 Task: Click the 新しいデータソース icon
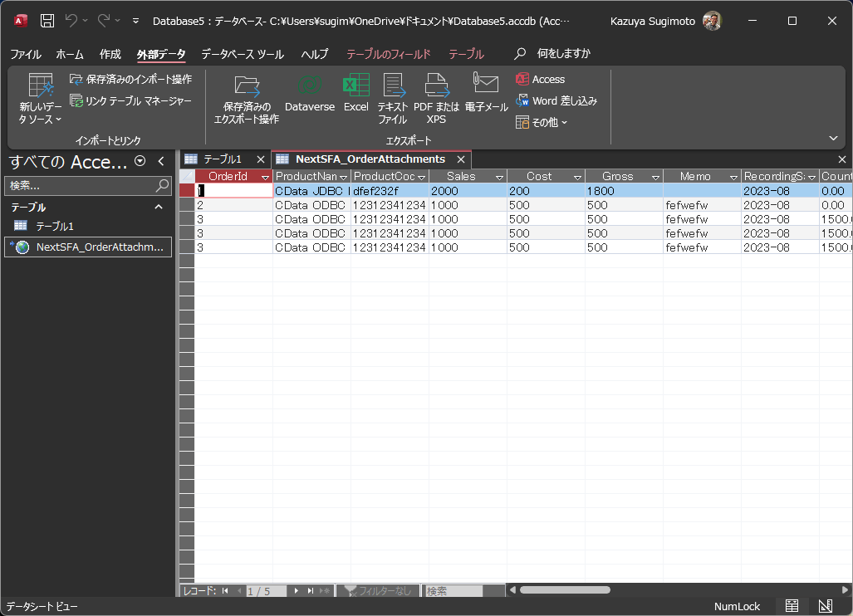(x=38, y=95)
